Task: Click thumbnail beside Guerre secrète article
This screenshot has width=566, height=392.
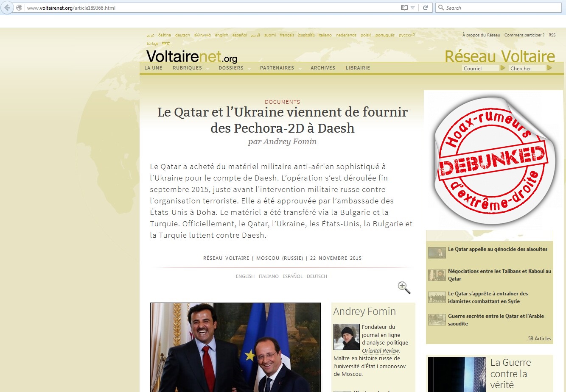Action: [x=437, y=320]
